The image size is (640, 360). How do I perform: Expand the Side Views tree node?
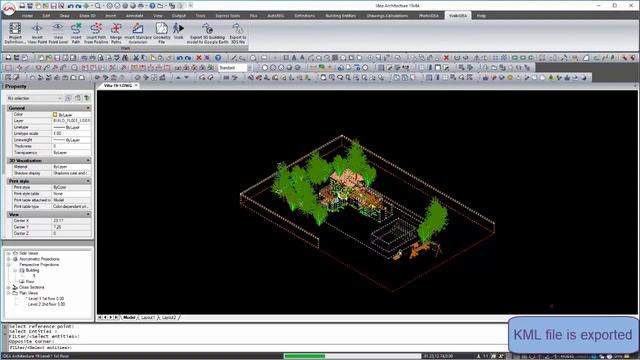tap(9, 253)
